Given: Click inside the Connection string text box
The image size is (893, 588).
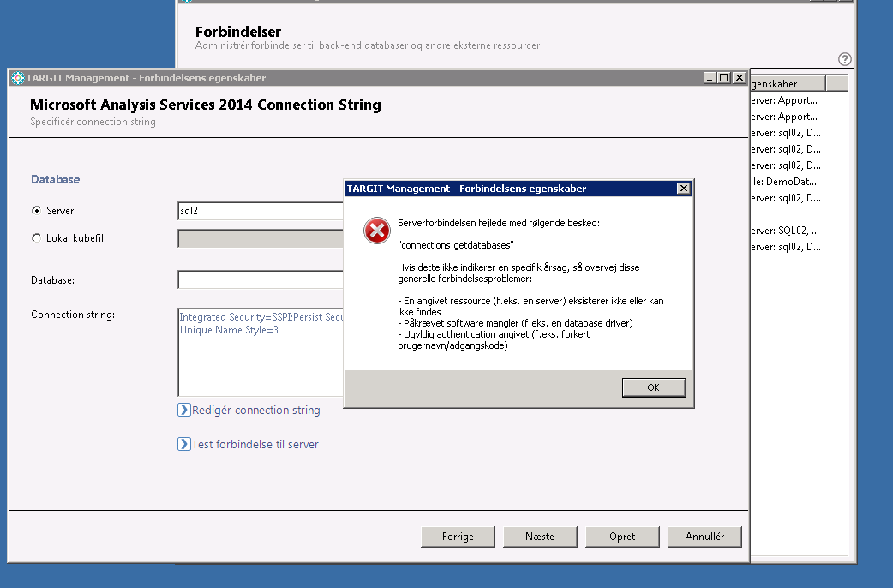Looking at the screenshot, I should point(261,352).
